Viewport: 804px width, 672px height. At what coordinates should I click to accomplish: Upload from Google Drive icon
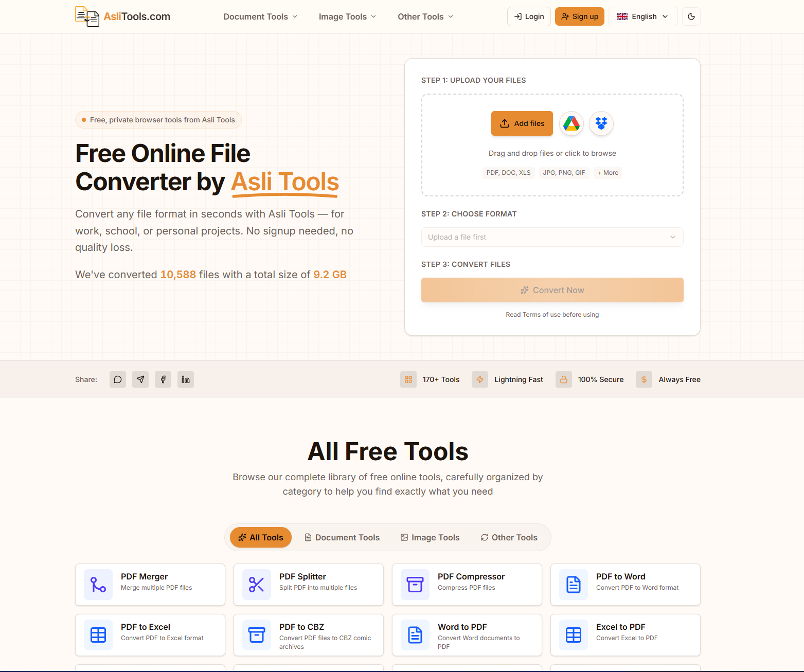(x=571, y=123)
